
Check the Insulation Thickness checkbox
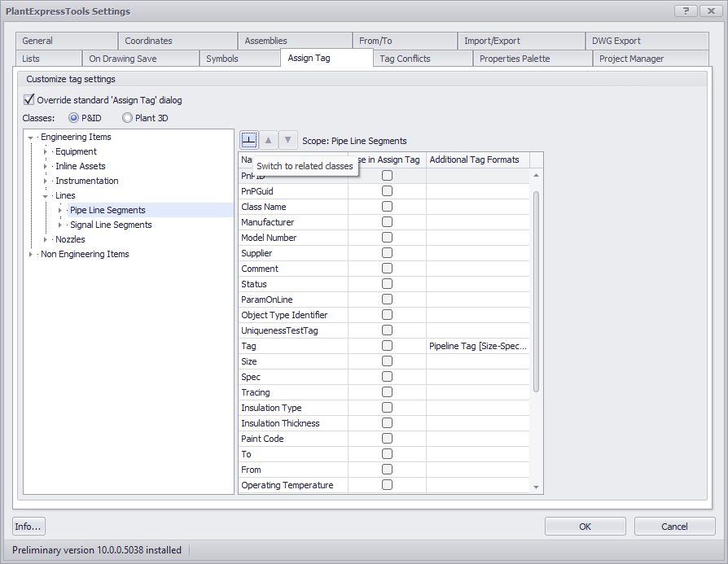(x=387, y=423)
